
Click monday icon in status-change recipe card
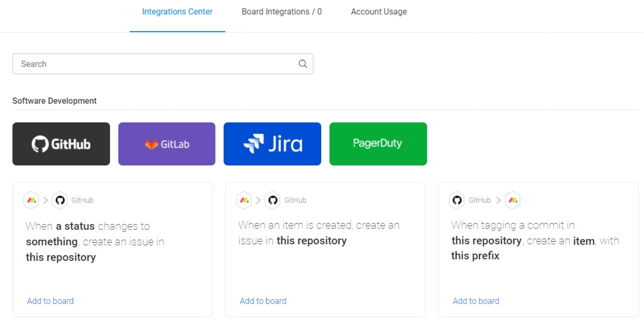pyautogui.click(x=31, y=200)
